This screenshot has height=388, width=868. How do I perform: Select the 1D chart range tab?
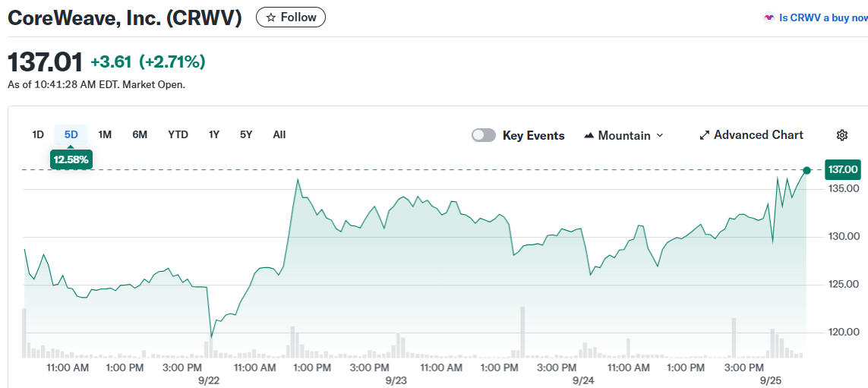pyautogui.click(x=38, y=134)
